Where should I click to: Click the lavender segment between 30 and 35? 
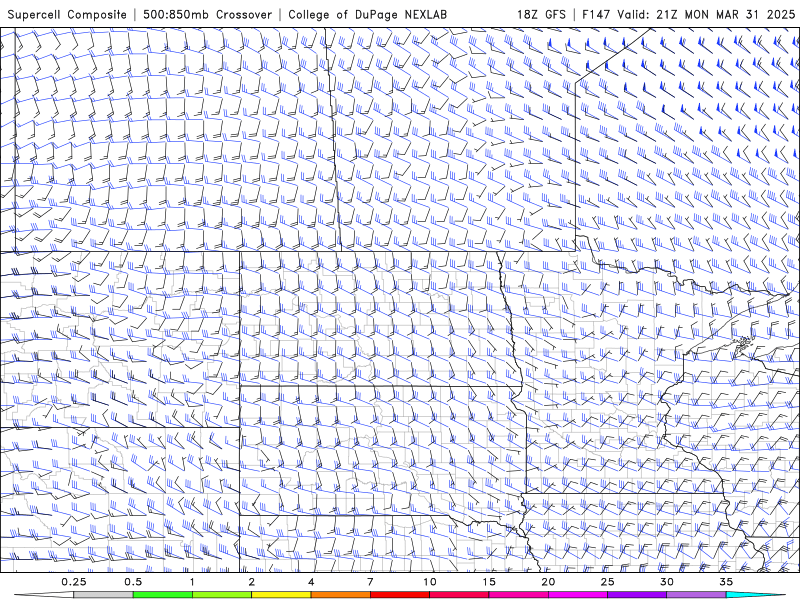click(x=696, y=594)
